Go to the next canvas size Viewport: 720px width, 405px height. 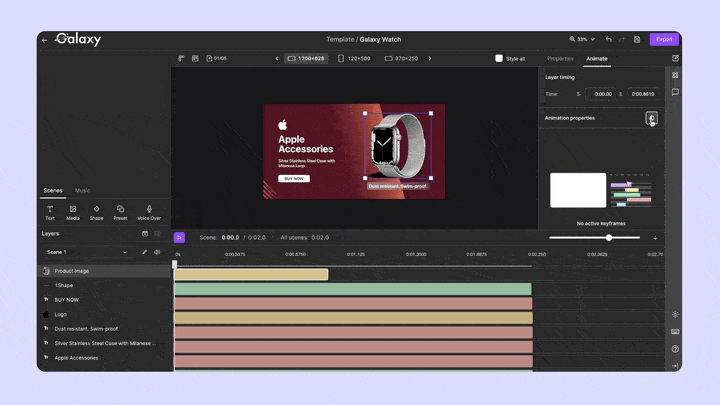pyautogui.click(x=430, y=58)
